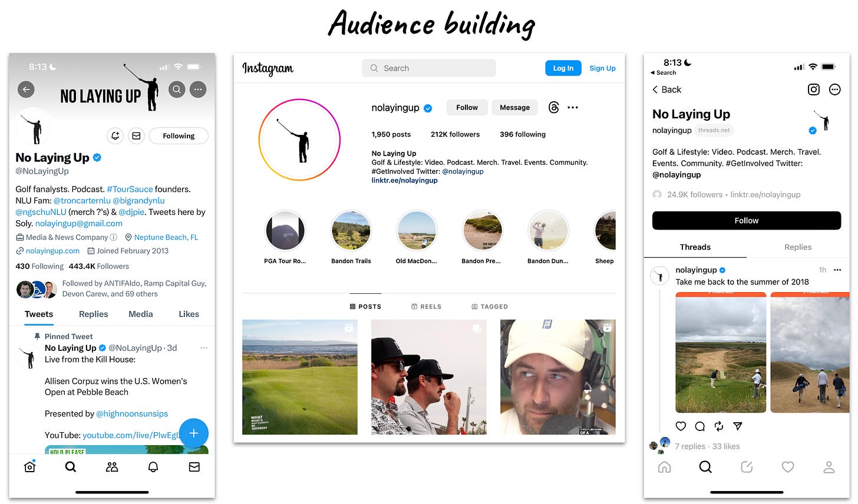This screenshot has height=504, width=858.
Task: Select the Instagram TAGGED tab
Action: (490, 306)
